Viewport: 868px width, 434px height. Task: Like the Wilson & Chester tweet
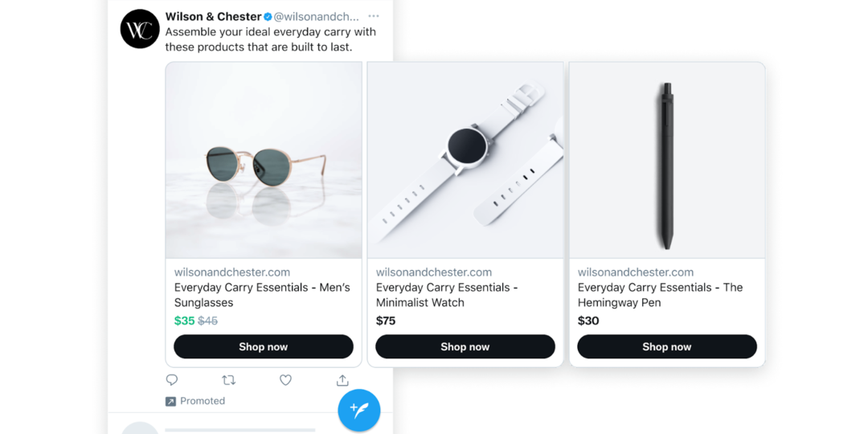285,380
